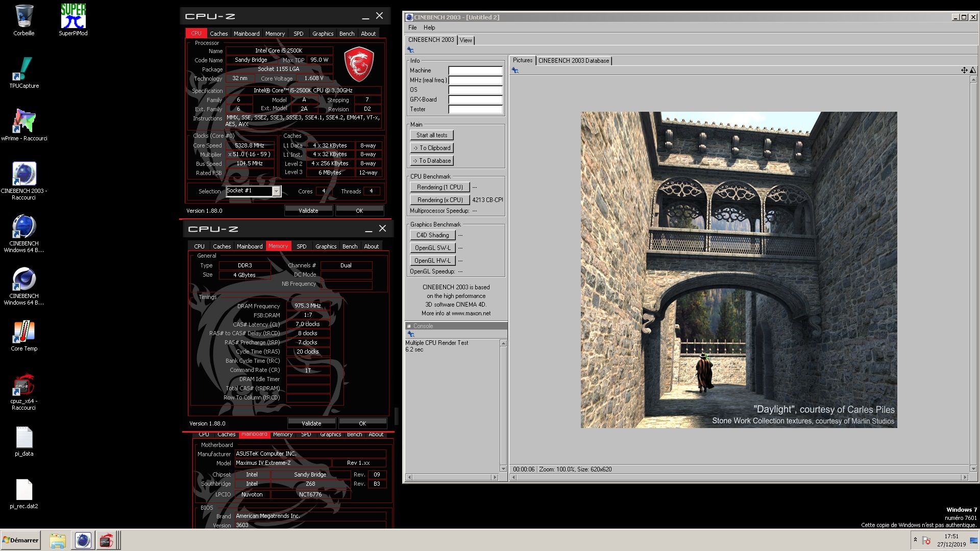
Task: Open the folder explorer icon on the taskbar
Action: (x=58, y=540)
